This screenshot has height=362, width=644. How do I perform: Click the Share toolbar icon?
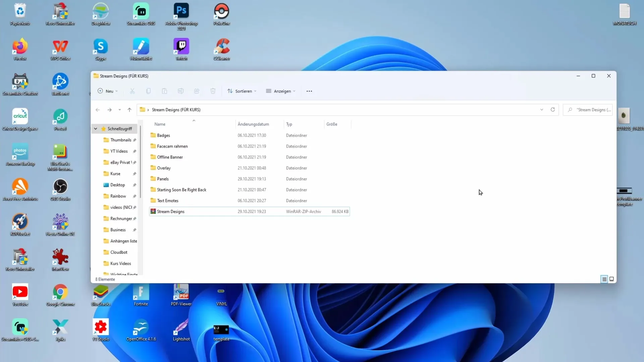(197, 91)
